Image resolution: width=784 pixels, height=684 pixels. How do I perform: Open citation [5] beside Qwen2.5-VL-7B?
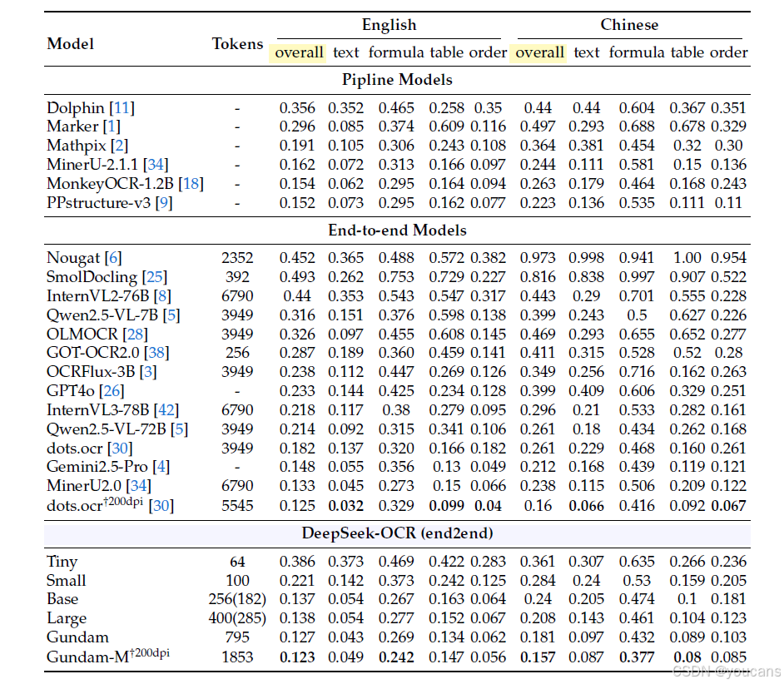(171, 315)
